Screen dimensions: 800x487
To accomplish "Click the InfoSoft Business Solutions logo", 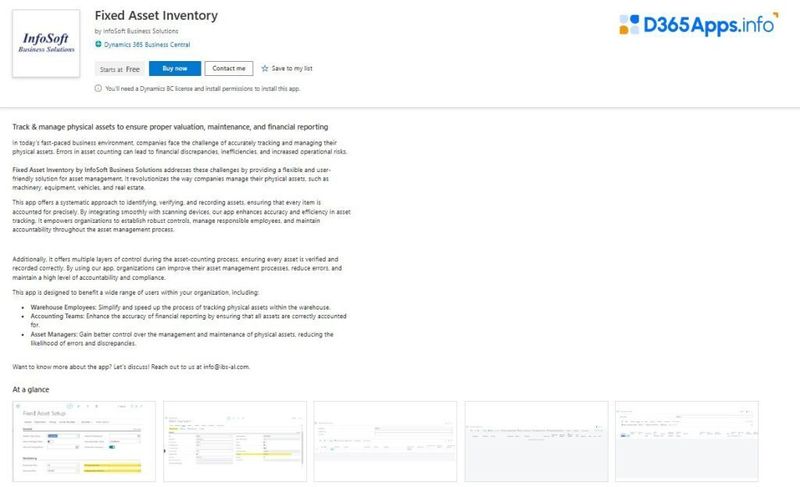I will coord(46,43).
